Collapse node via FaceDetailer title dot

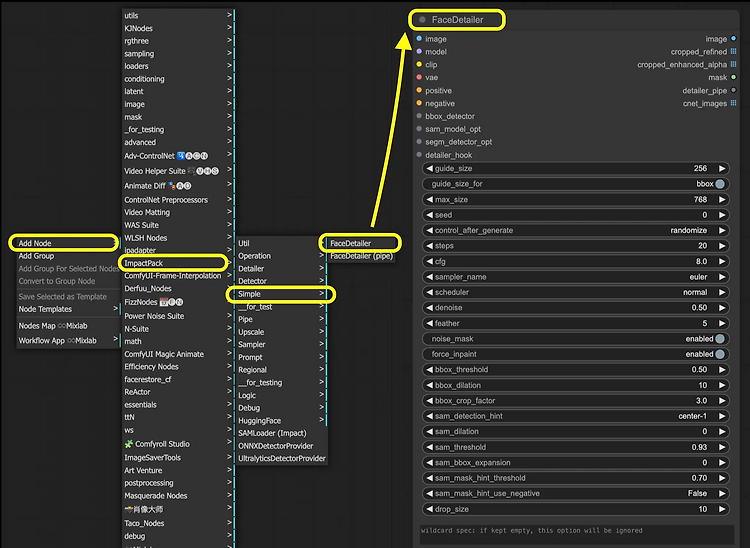tap(422, 20)
